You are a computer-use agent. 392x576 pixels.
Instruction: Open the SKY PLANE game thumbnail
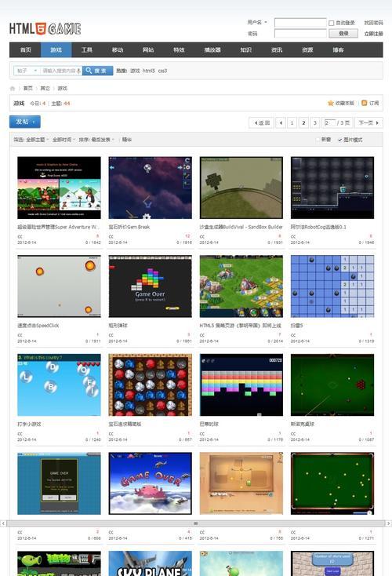(x=150, y=563)
